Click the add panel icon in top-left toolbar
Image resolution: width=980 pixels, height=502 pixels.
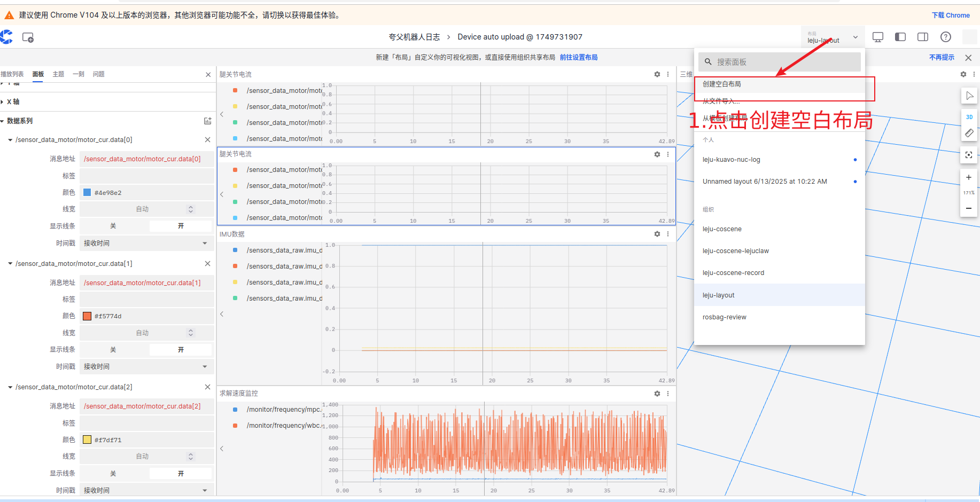(x=28, y=37)
